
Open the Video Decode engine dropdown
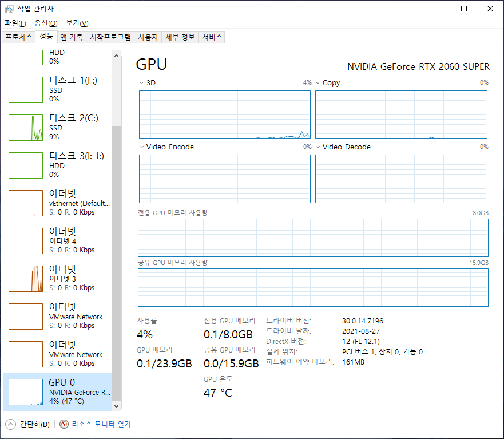(318, 147)
